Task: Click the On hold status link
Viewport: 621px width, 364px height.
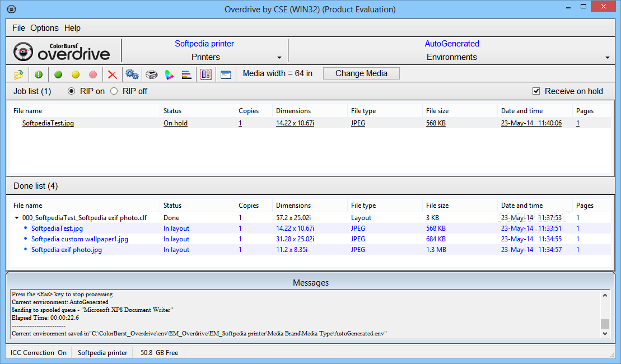Action: pos(175,123)
